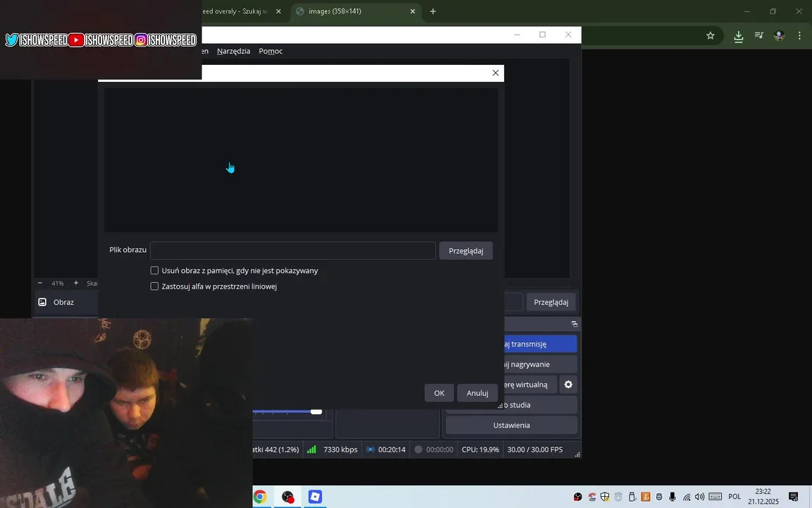Close the 'images (358×141)' tab
The image size is (812, 508).
click(x=413, y=11)
